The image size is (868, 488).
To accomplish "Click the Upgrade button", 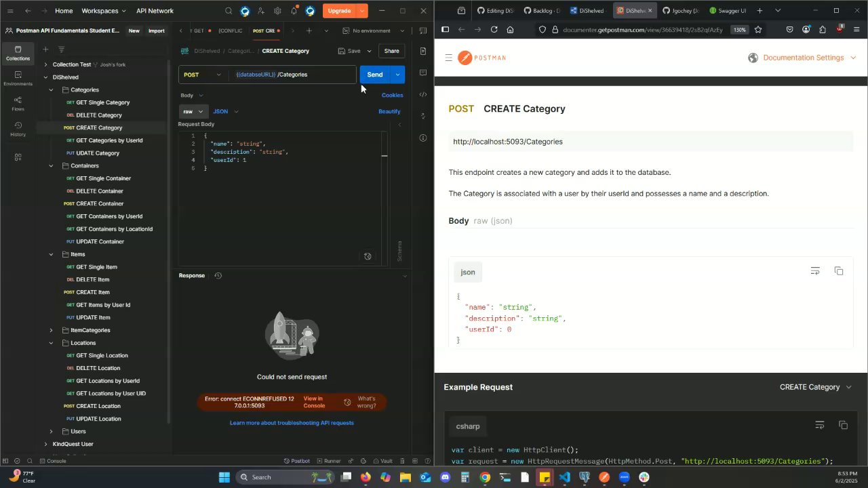I will click(x=339, y=11).
